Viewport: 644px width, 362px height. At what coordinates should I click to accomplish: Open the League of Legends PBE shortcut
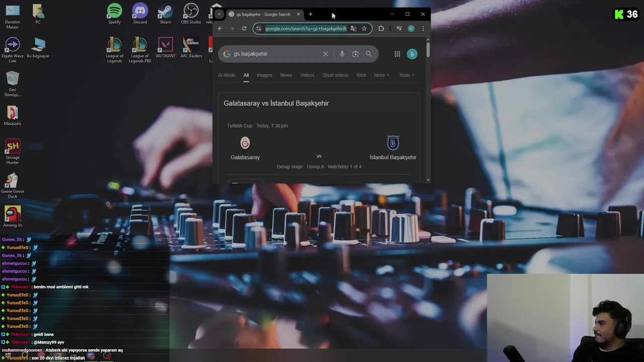point(140,50)
